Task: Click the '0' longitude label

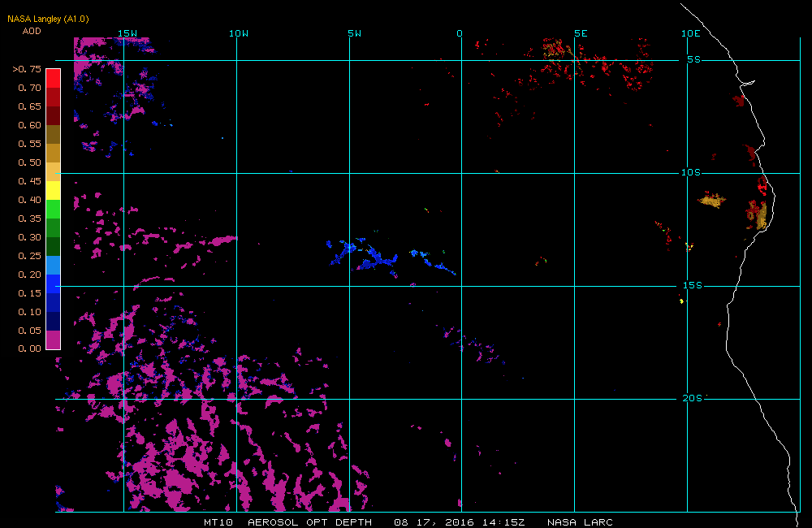Action: (x=460, y=33)
